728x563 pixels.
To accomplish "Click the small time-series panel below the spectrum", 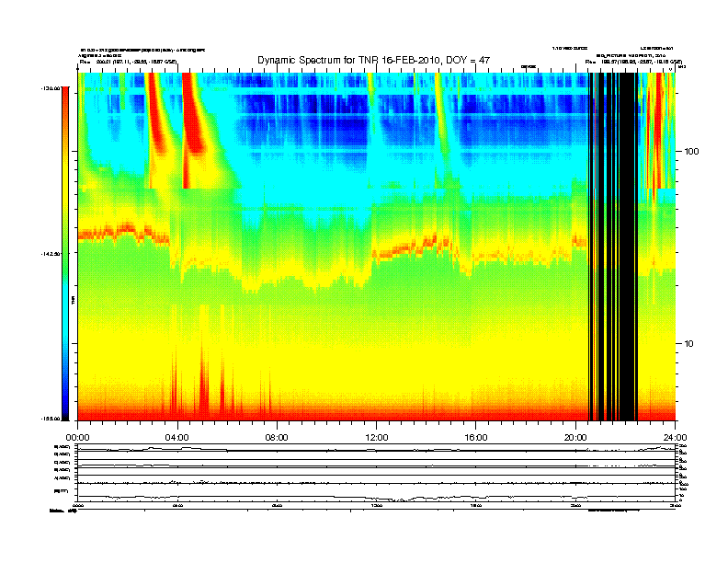I will tap(376, 473).
